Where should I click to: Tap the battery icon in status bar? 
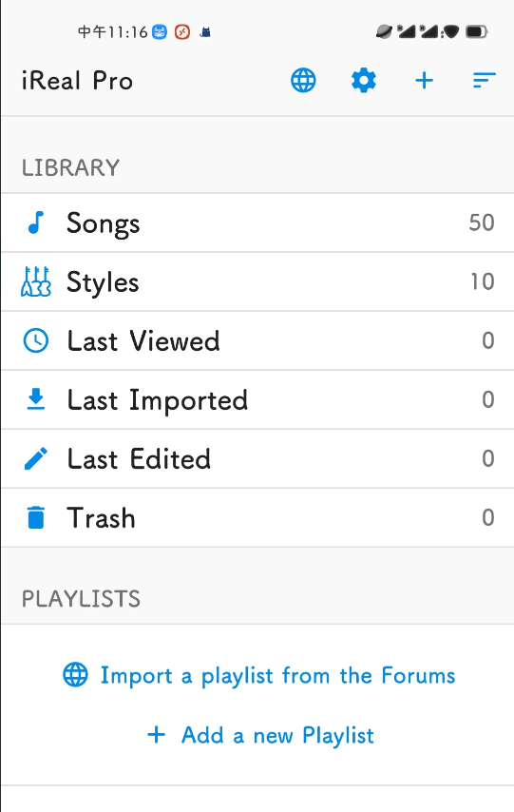coord(476,32)
